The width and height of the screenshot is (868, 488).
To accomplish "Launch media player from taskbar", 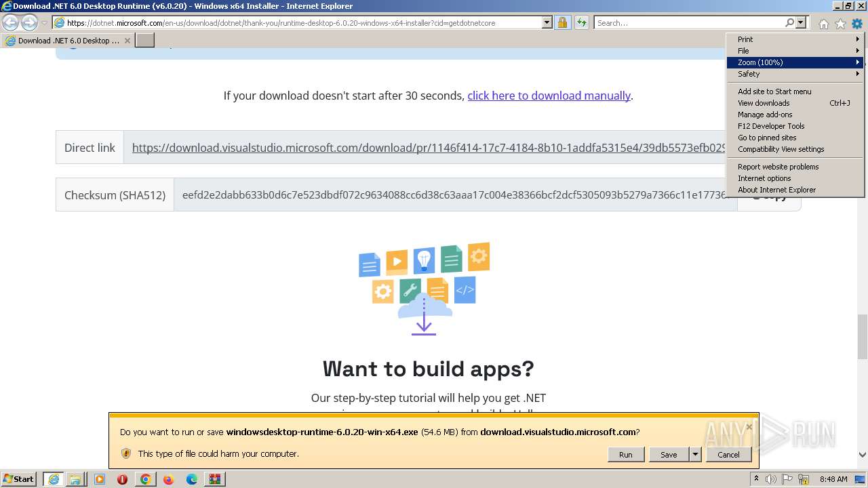I will tap(100, 479).
